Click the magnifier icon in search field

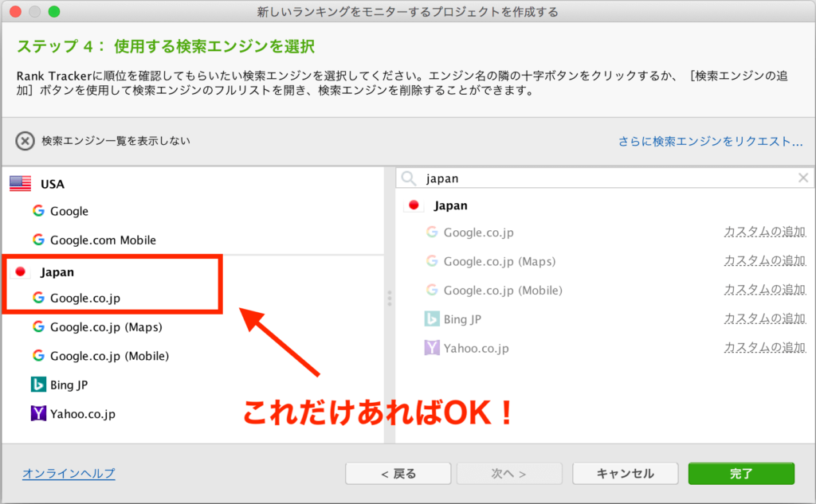(x=409, y=178)
